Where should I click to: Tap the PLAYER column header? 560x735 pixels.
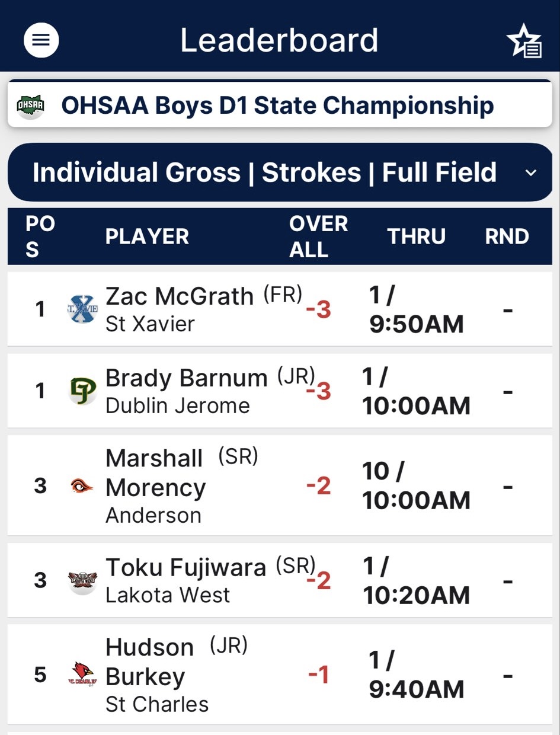tap(147, 237)
